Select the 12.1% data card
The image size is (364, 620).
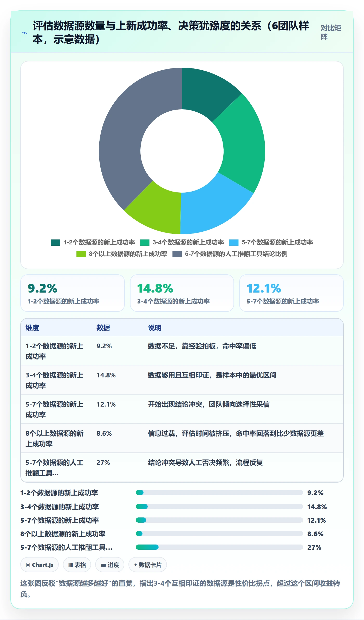291,293
